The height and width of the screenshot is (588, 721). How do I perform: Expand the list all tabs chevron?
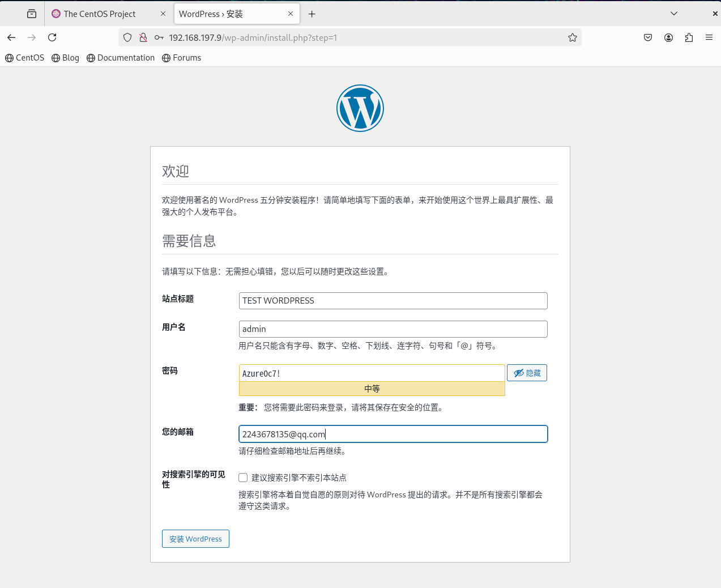click(673, 13)
